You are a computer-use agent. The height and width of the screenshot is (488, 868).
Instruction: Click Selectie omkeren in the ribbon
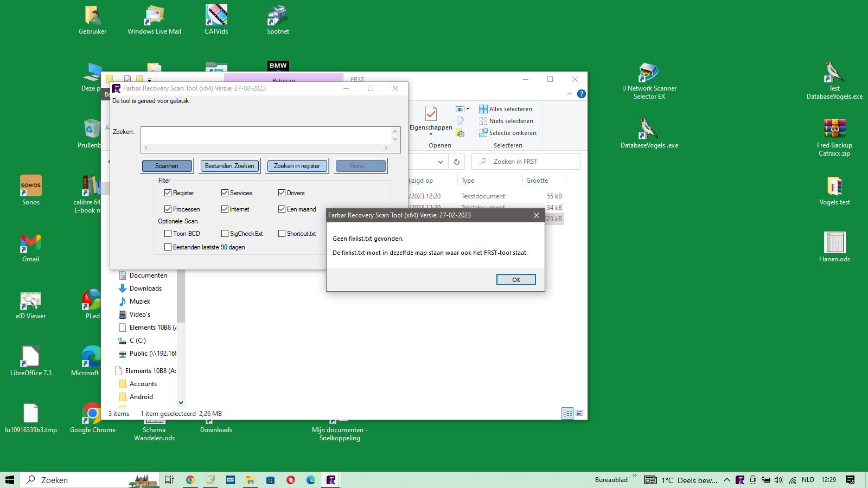508,133
